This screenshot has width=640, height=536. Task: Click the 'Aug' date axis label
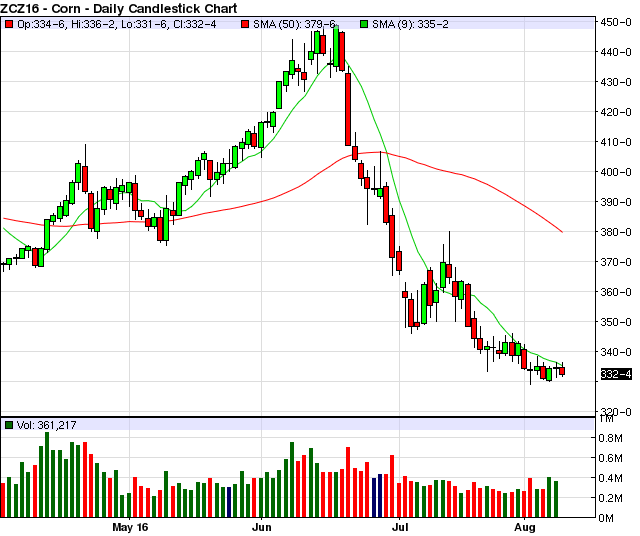[525, 527]
